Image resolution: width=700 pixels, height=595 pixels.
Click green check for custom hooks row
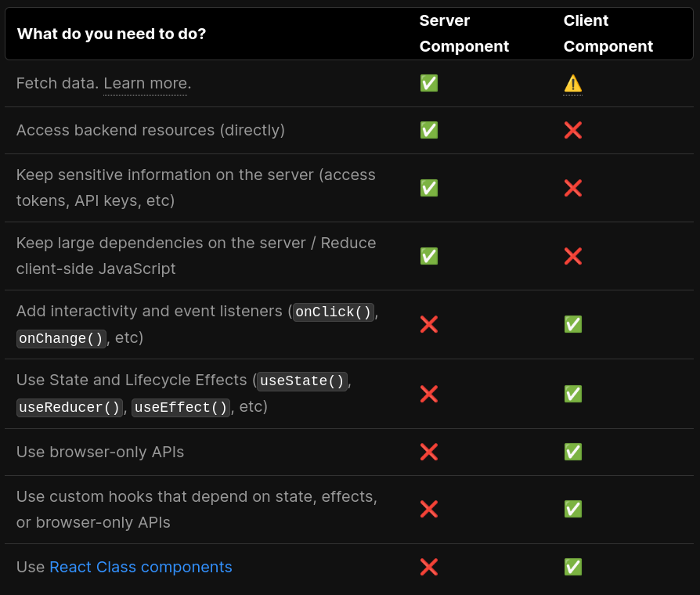(573, 509)
